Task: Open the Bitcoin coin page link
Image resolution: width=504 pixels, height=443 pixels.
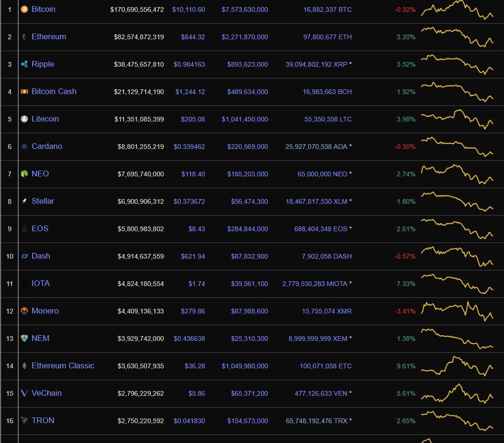Action: click(44, 9)
